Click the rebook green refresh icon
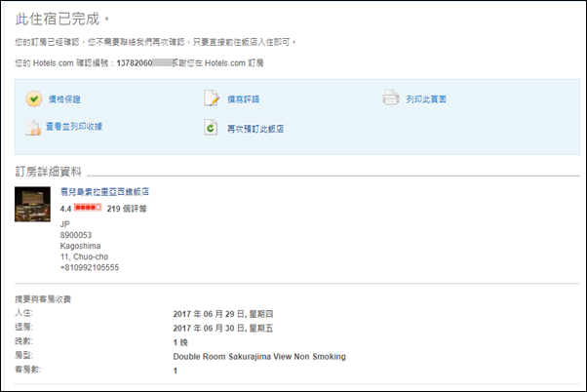This screenshot has width=587, height=392. click(211, 128)
